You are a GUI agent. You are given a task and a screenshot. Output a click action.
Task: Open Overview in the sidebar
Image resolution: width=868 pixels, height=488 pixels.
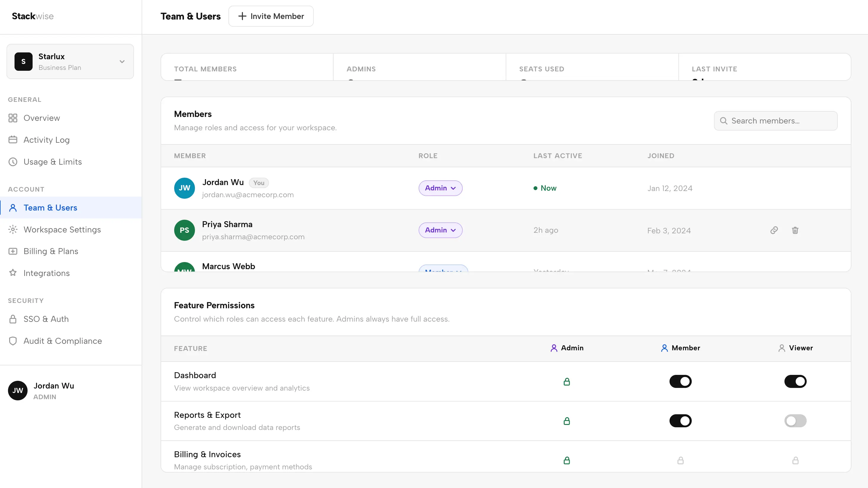tap(71, 118)
